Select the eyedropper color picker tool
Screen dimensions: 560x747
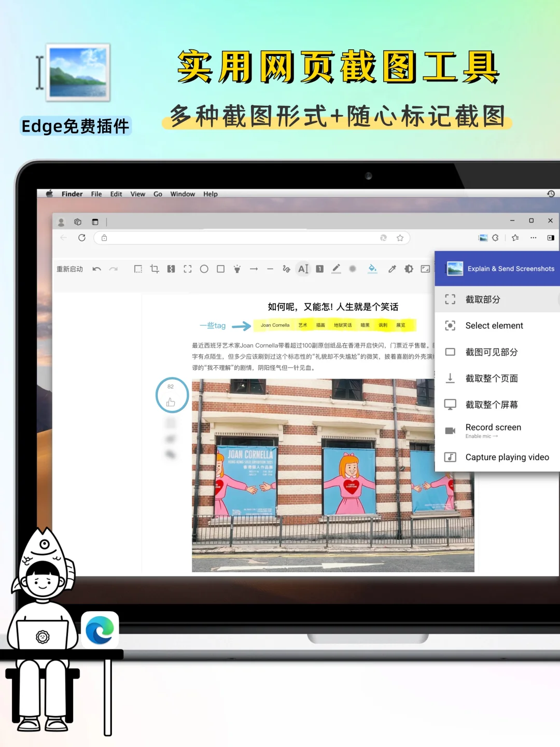pos(392,269)
